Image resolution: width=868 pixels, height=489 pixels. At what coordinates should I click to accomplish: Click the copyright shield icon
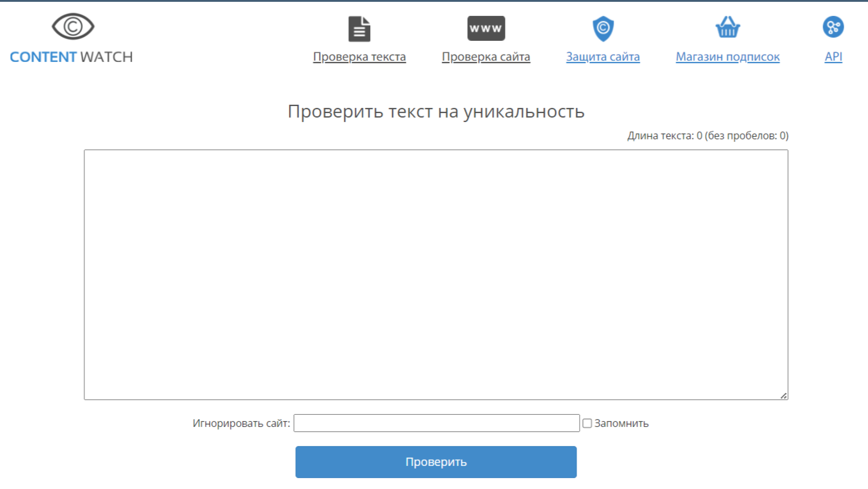[x=603, y=28]
